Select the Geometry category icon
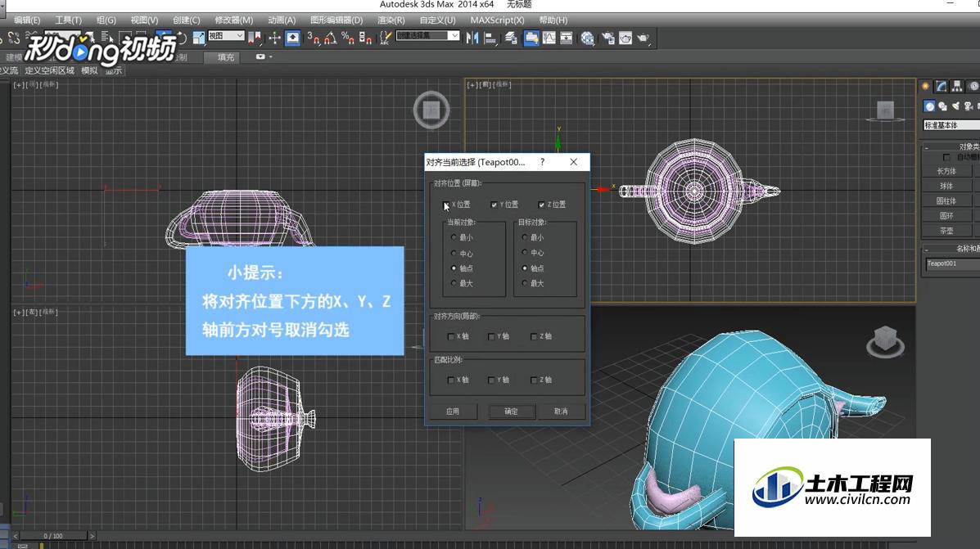Image resolution: width=980 pixels, height=549 pixels. pyautogui.click(x=929, y=106)
